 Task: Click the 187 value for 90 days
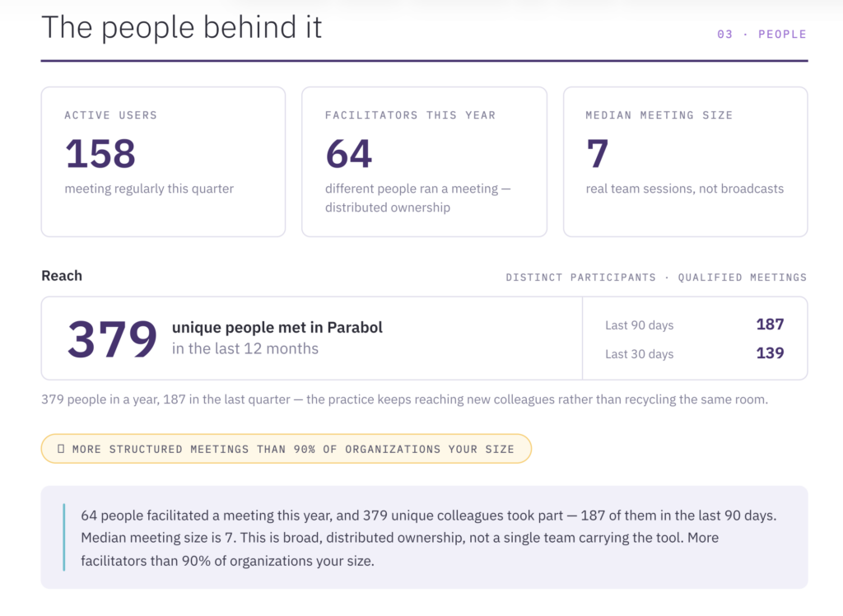770,324
